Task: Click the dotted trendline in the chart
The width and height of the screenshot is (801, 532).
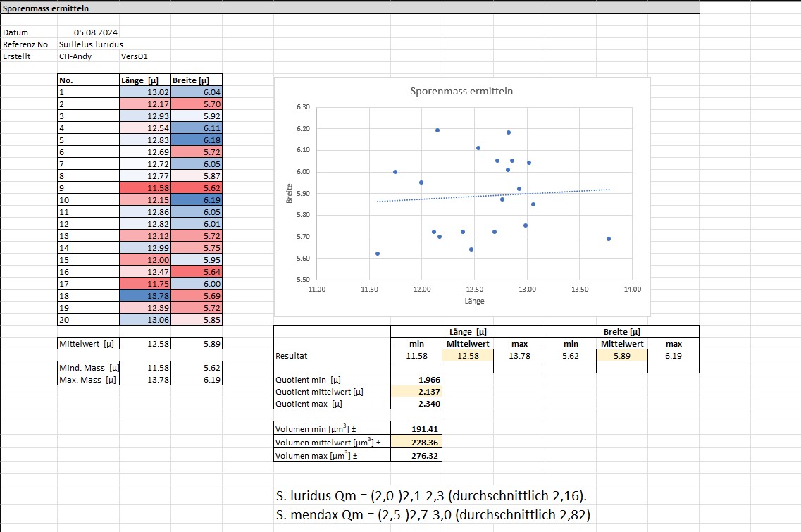Action: pyautogui.click(x=493, y=195)
